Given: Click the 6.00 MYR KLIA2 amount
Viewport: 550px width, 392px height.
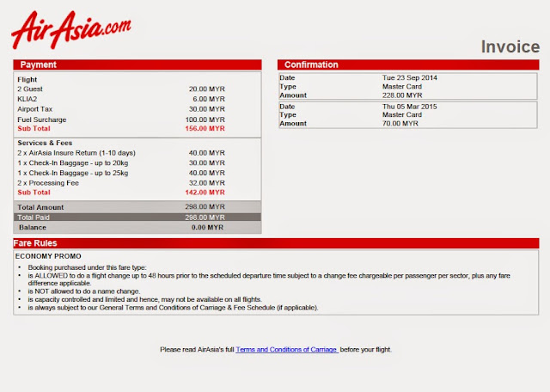Looking at the screenshot, I should point(209,99).
